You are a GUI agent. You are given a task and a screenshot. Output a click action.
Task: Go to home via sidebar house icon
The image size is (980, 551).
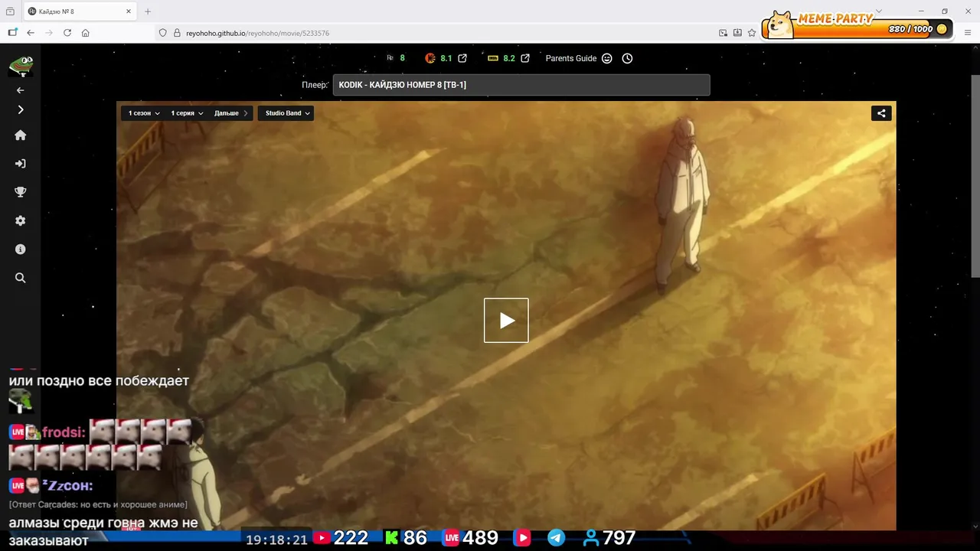click(x=21, y=135)
